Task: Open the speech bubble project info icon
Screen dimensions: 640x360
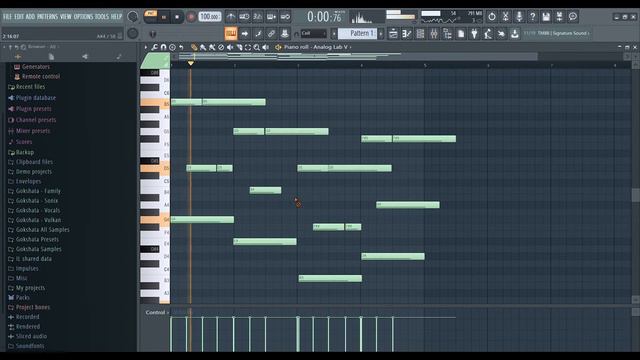Action: [x=573, y=16]
